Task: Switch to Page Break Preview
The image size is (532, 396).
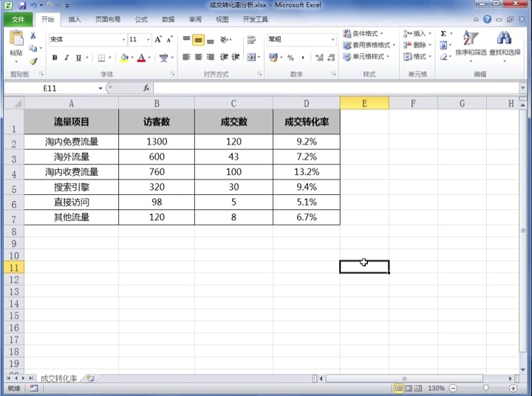Action: [418, 388]
